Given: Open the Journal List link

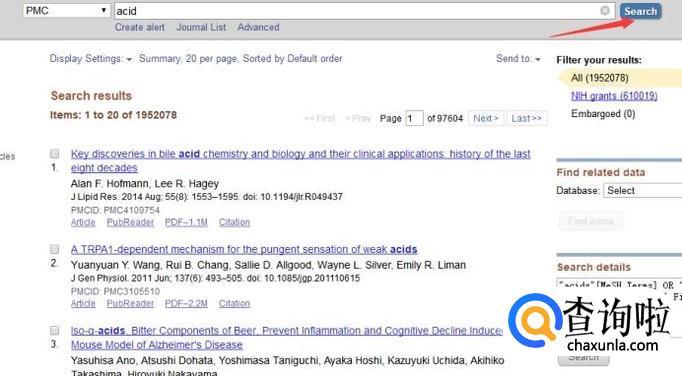Looking at the screenshot, I should coord(201,27).
